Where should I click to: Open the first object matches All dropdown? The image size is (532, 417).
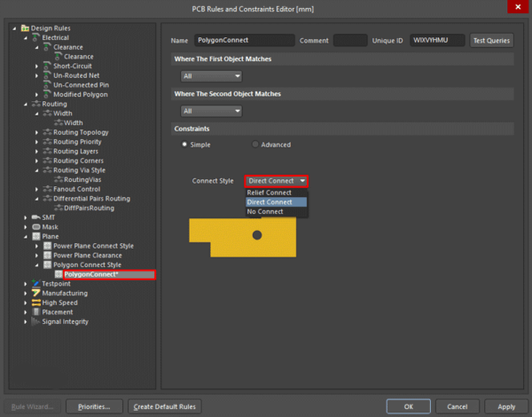tap(211, 76)
